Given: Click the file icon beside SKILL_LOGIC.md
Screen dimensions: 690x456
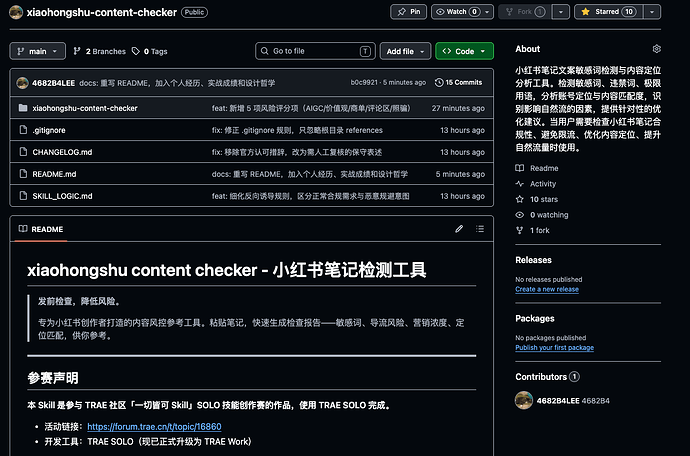Looking at the screenshot, I should tap(23, 196).
